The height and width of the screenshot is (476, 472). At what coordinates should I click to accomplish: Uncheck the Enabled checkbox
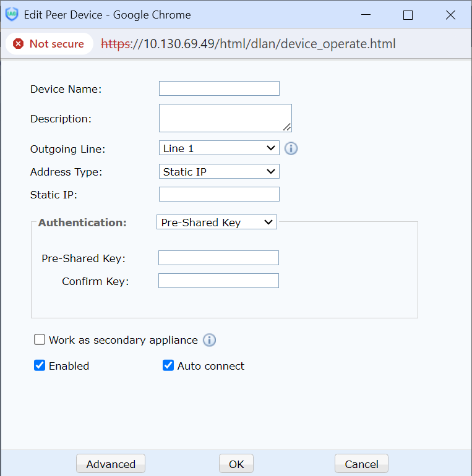point(40,366)
